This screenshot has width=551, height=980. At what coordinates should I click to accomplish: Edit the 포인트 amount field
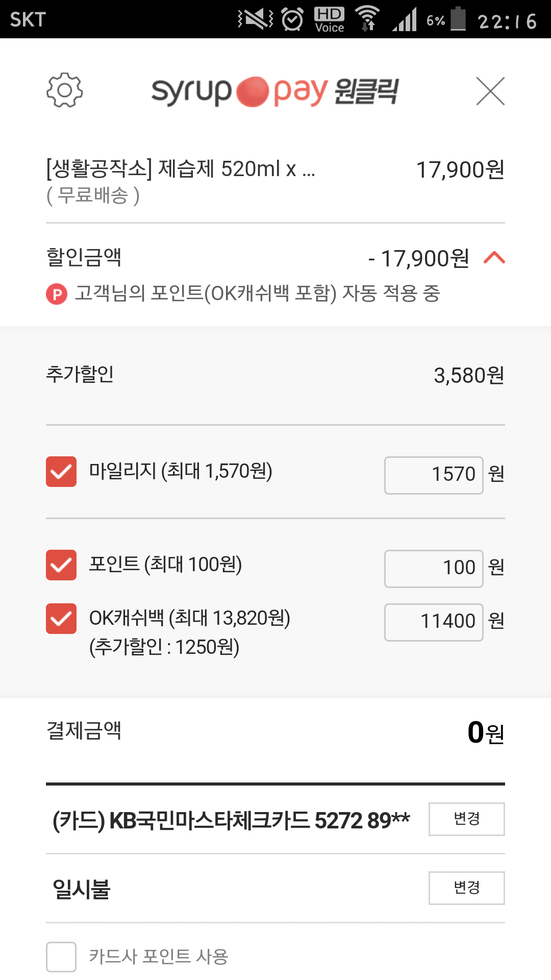coord(434,569)
